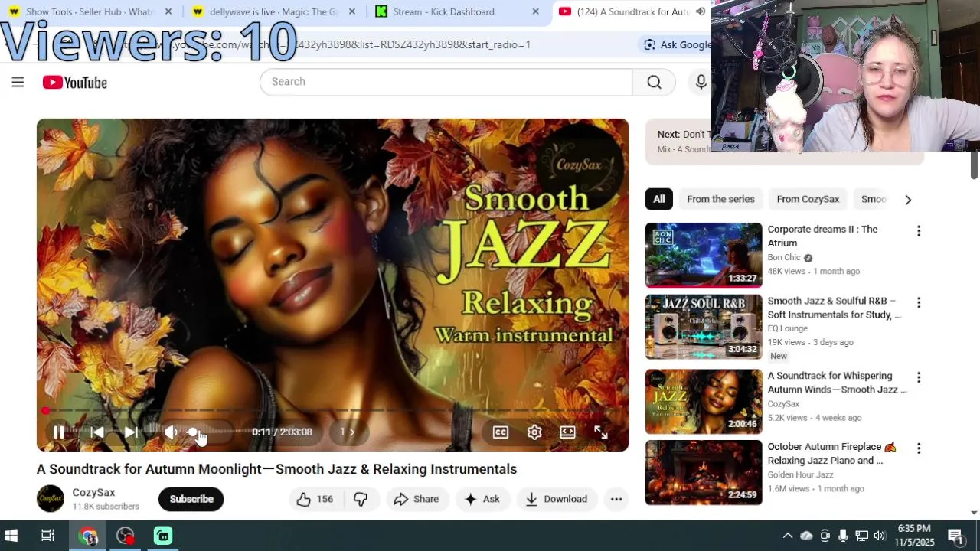
Task: Toggle closed captions CC button
Action: pyautogui.click(x=501, y=432)
